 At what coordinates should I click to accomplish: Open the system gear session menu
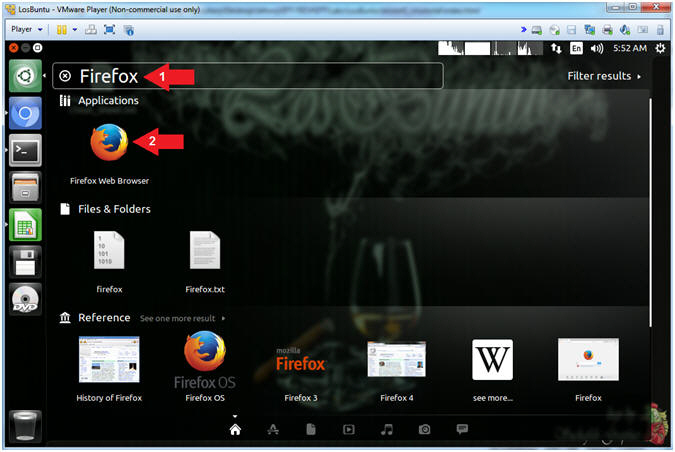tap(660, 48)
